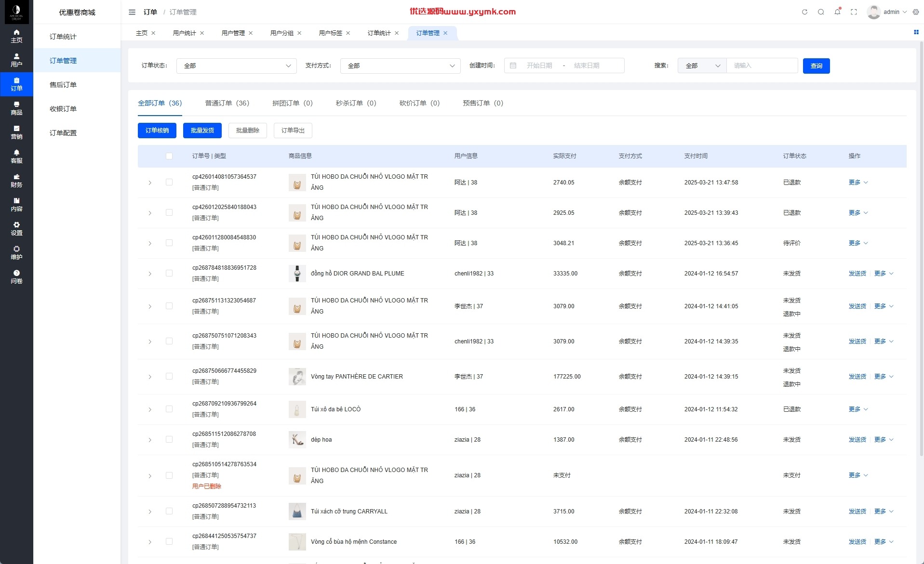Open the 主页 home sidebar icon
This screenshot has height=564, width=924.
point(16,36)
